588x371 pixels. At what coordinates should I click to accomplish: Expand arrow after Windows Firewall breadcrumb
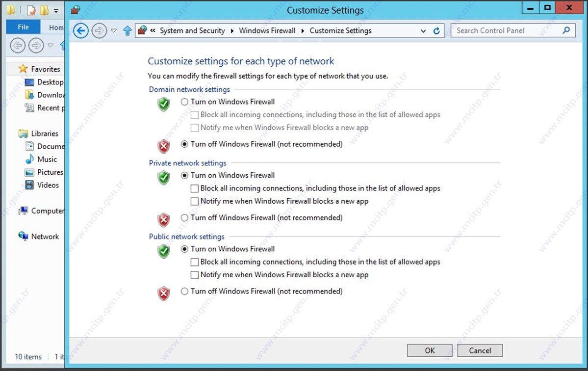click(x=303, y=31)
